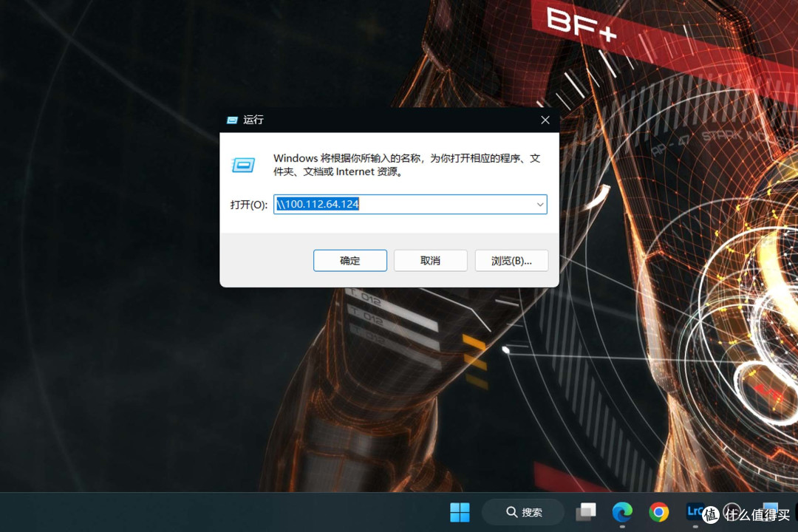Click the 取消 button

coord(430,261)
